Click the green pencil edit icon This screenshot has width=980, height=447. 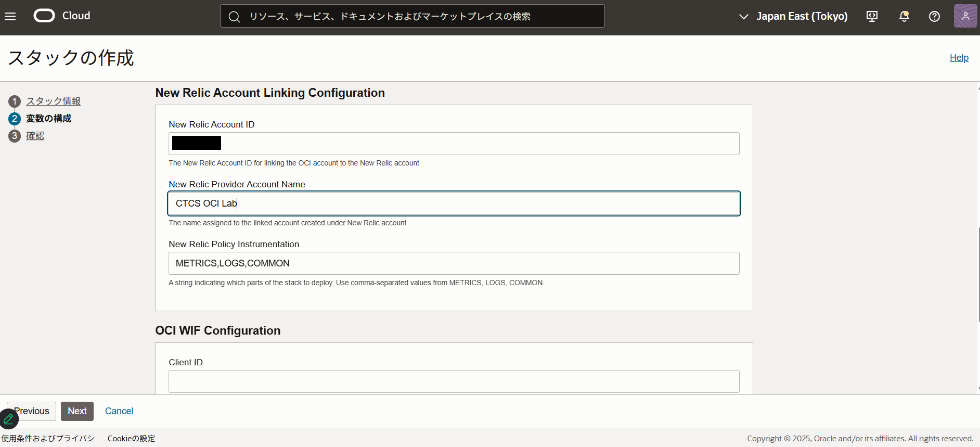[9, 418]
